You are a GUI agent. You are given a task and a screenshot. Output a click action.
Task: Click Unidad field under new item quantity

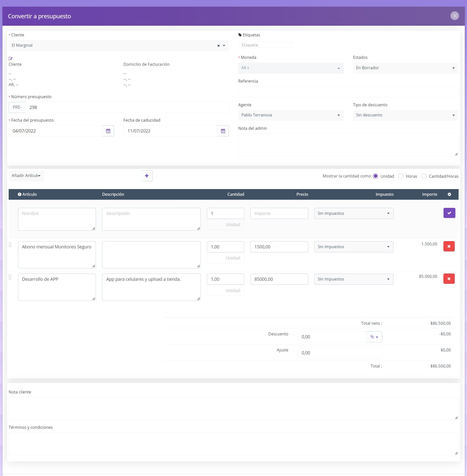pos(225,225)
